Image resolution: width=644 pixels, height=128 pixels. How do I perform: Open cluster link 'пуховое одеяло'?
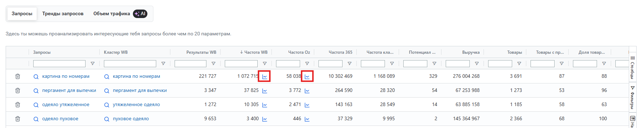131,119
